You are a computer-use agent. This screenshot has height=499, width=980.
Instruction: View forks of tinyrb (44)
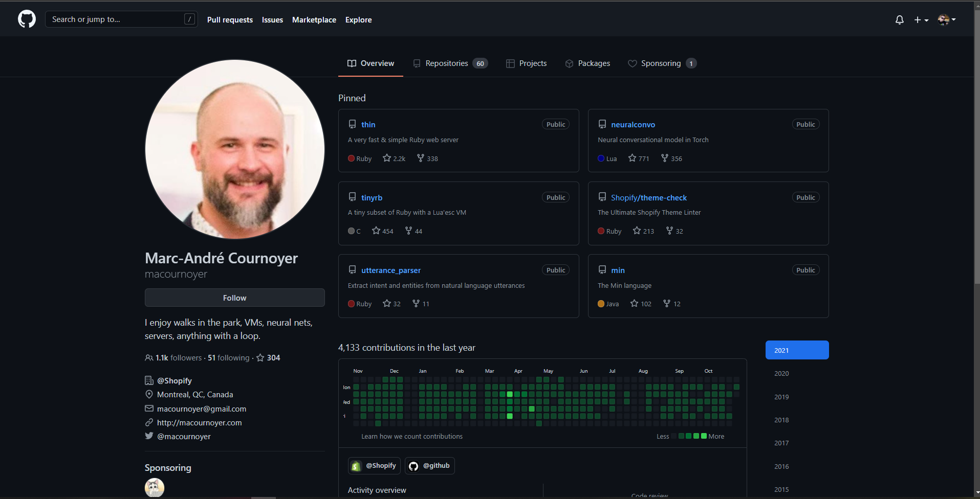(413, 231)
